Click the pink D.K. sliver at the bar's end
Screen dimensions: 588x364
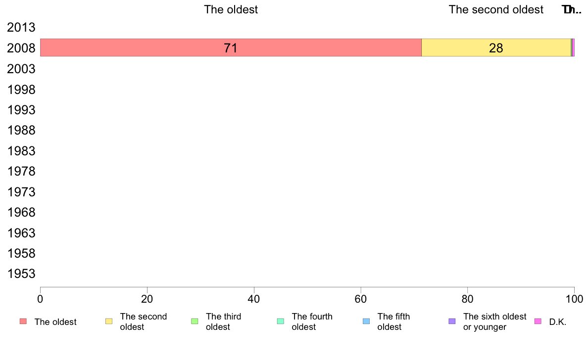(573, 47)
